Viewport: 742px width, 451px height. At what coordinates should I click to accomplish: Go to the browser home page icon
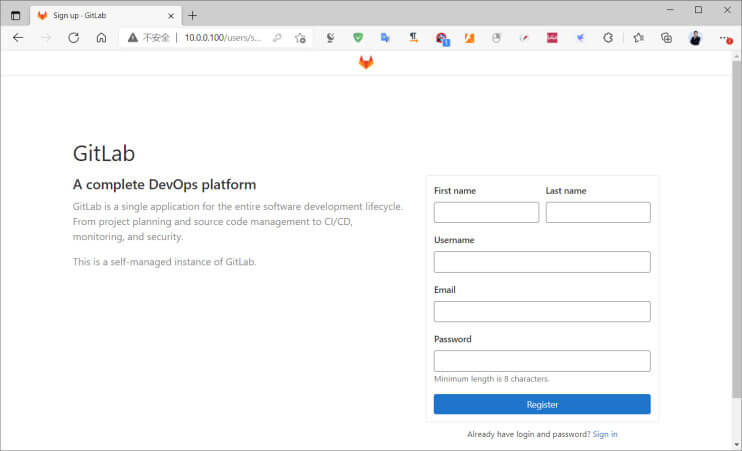tap(101, 38)
